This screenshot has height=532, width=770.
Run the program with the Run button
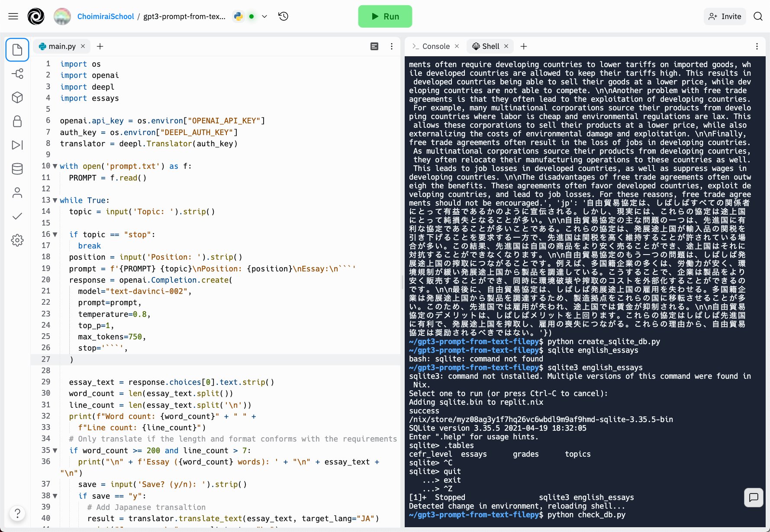tap(385, 16)
